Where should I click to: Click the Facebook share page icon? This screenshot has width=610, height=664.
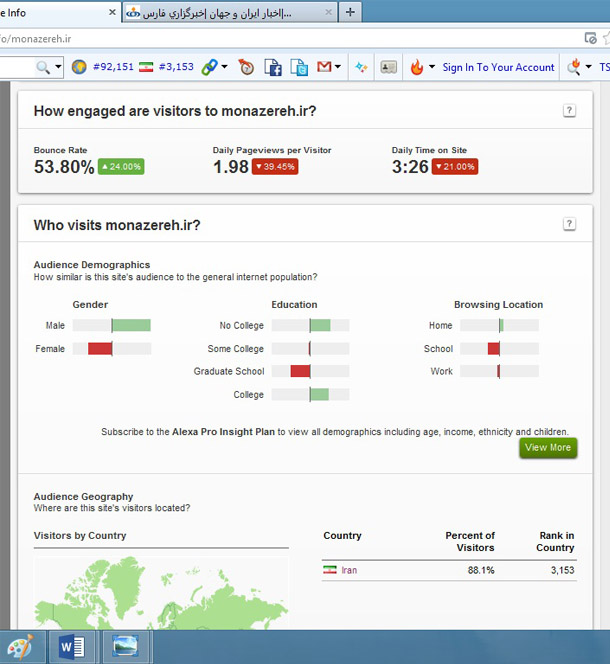point(273,67)
